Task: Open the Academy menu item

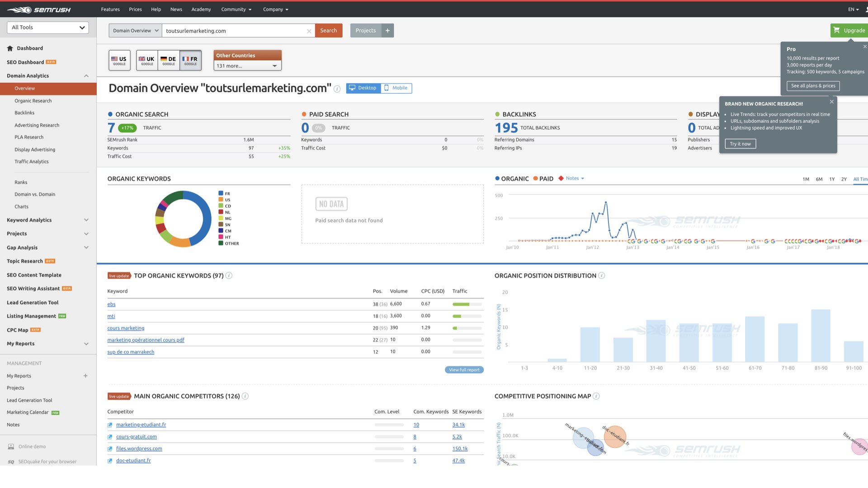Action: (201, 9)
